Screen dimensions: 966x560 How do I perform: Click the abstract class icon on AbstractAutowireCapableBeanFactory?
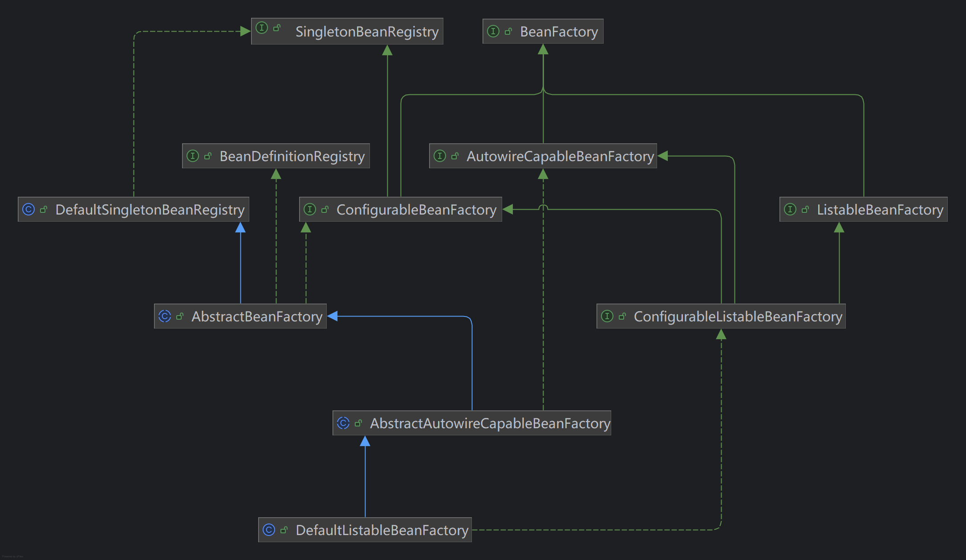[x=343, y=423]
